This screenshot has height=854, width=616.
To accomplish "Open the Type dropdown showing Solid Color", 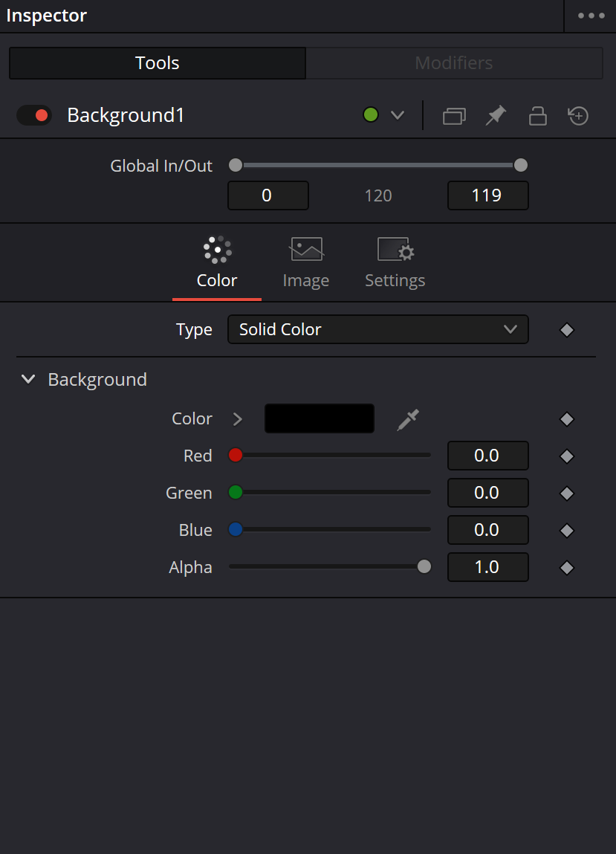I will (378, 329).
